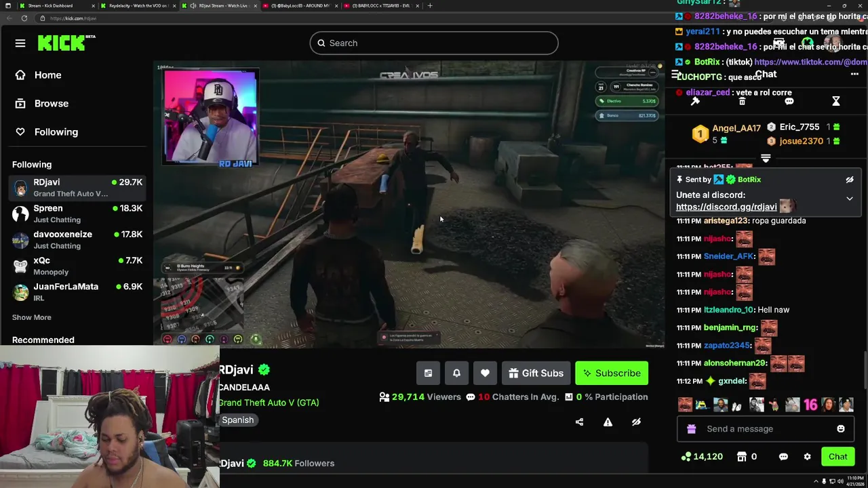Share the stream with share icon

[579, 422]
